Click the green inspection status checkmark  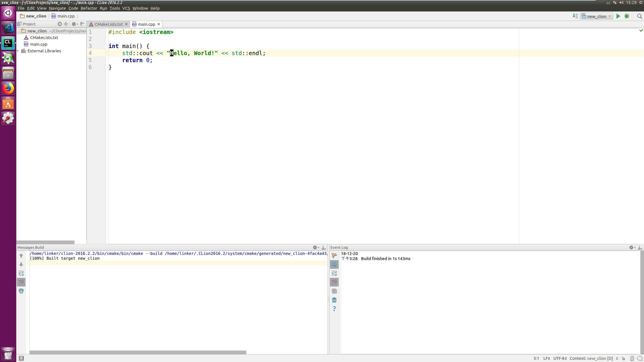[x=641, y=31]
